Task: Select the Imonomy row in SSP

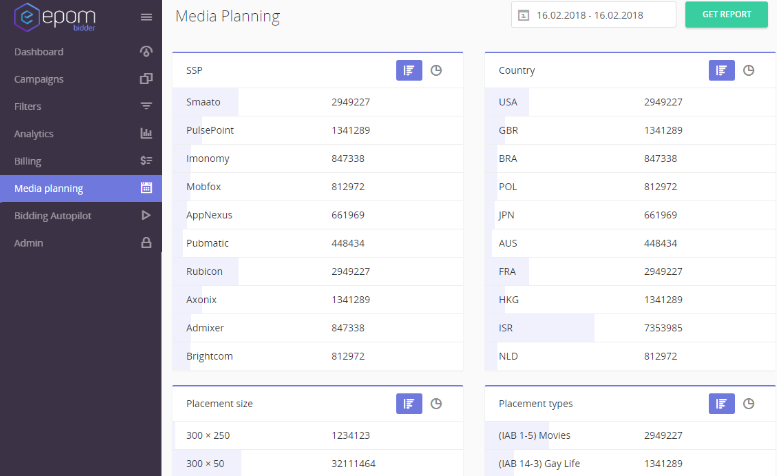Action: tap(318, 159)
